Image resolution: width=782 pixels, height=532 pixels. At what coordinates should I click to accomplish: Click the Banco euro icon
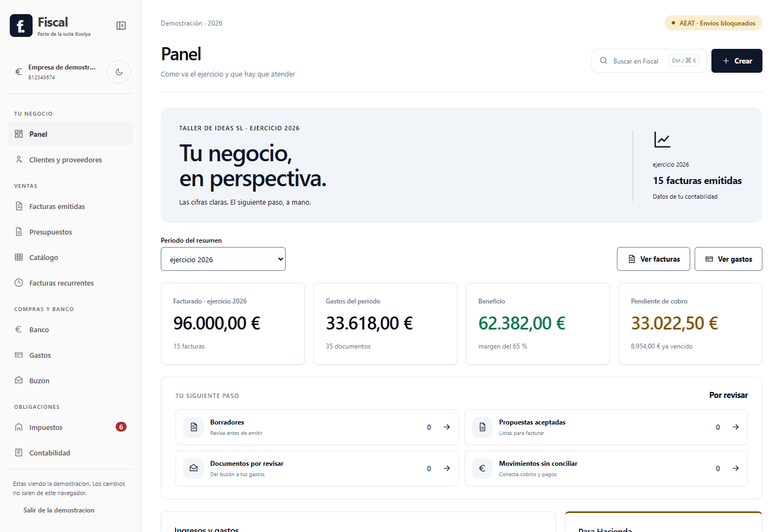(x=19, y=330)
